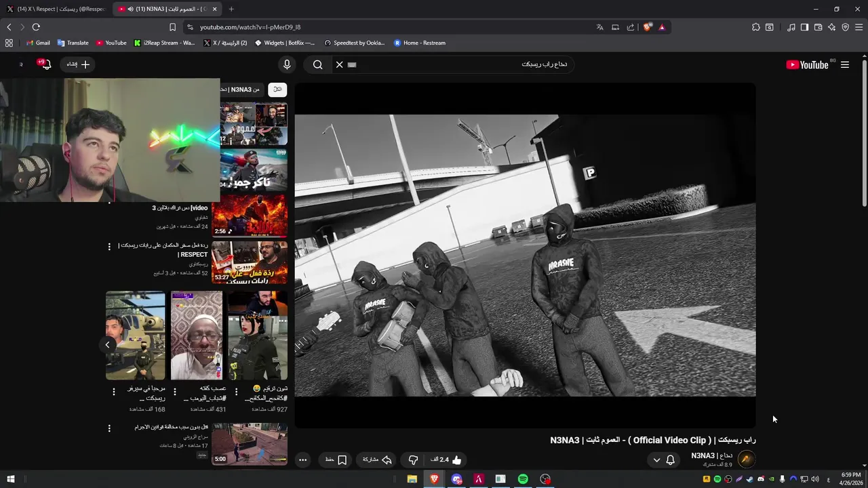Open Brave Leo AI sparkle icon
This screenshot has width=868, height=488.
click(831, 27)
